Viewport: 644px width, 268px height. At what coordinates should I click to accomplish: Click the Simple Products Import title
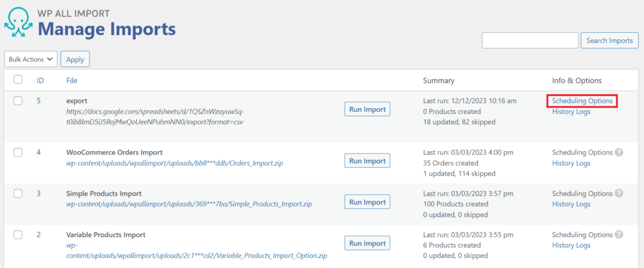(x=104, y=194)
